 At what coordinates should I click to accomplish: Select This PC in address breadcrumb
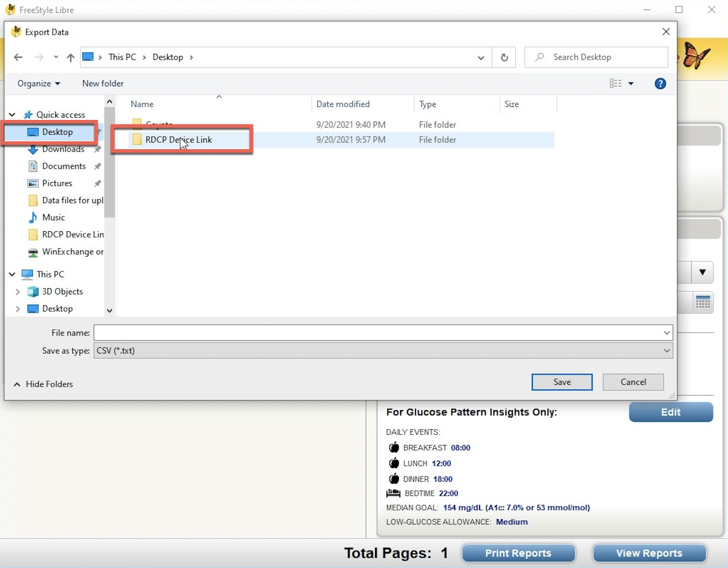coord(122,57)
